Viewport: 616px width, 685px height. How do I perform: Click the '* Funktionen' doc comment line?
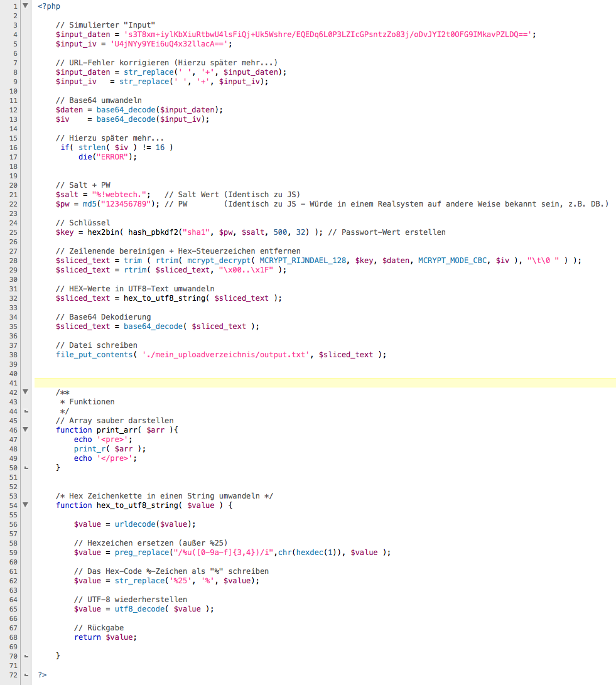87,402
